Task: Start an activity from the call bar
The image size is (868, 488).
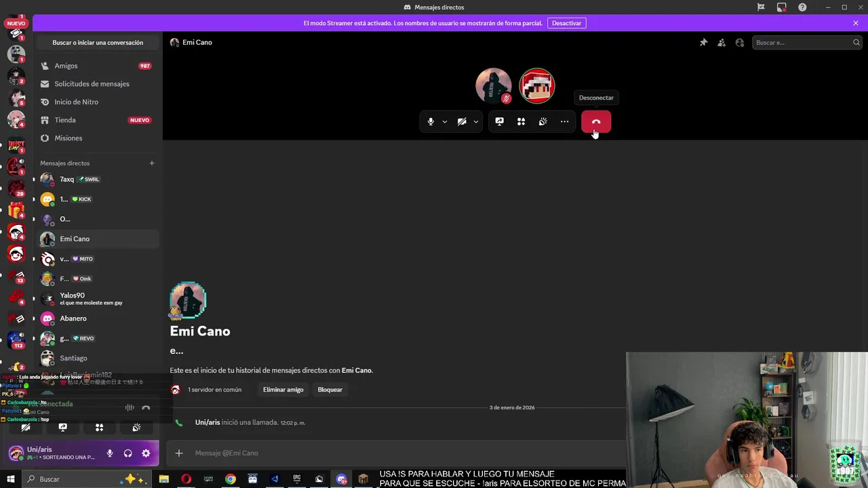Action: [x=521, y=122]
